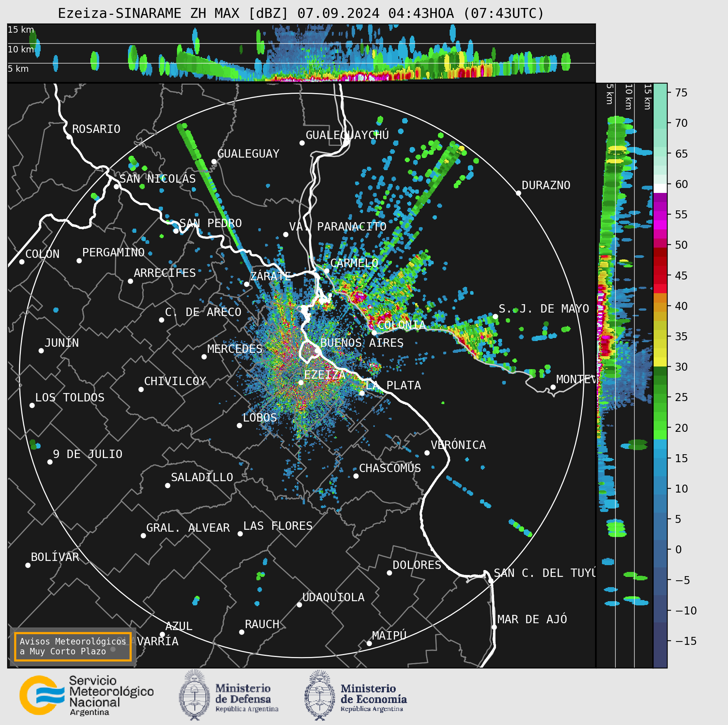Click the SAN C. DEL TUYÚ label
This screenshot has height=725, width=728.
(x=545, y=573)
